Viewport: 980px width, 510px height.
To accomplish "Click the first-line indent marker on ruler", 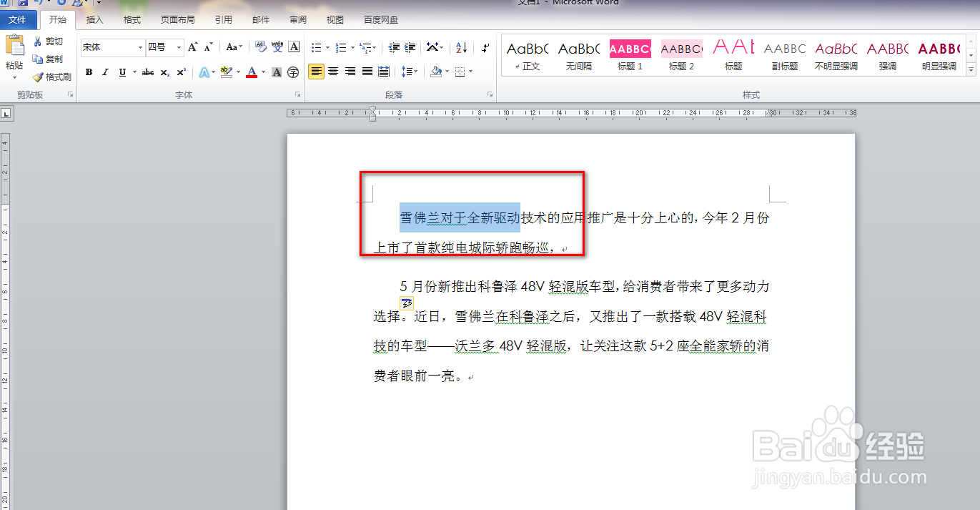I will [x=372, y=110].
